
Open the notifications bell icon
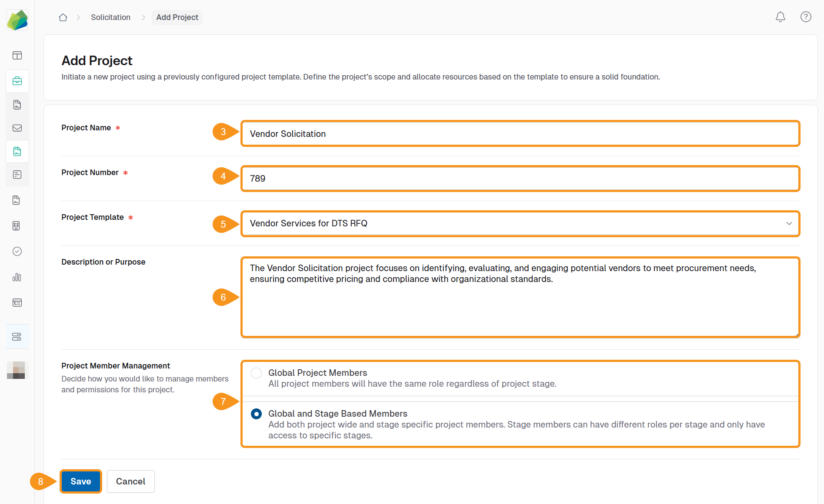click(780, 17)
